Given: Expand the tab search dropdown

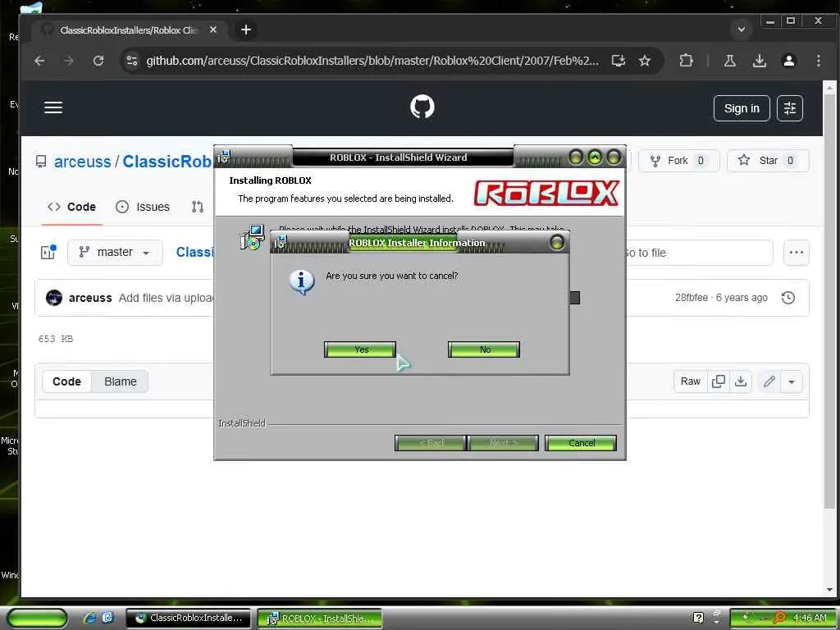Looking at the screenshot, I should click(742, 30).
